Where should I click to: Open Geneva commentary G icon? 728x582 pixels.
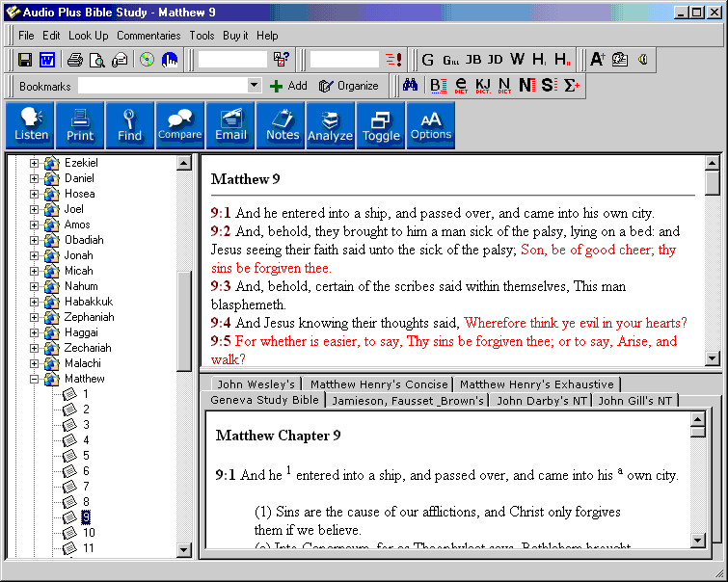[x=427, y=60]
